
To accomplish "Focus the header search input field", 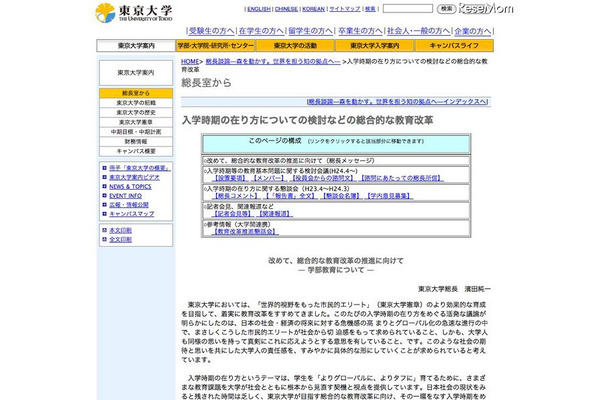I will [x=408, y=9].
